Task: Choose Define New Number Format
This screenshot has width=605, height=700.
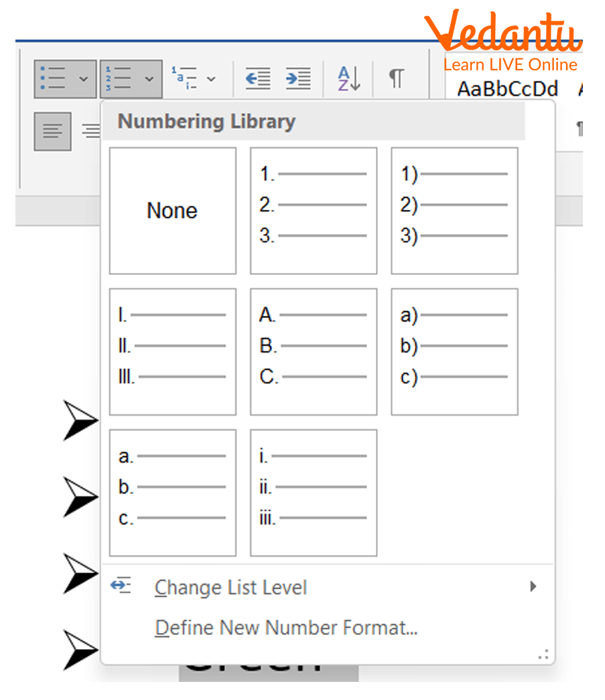Action: pyautogui.click(x=286, y=628)
